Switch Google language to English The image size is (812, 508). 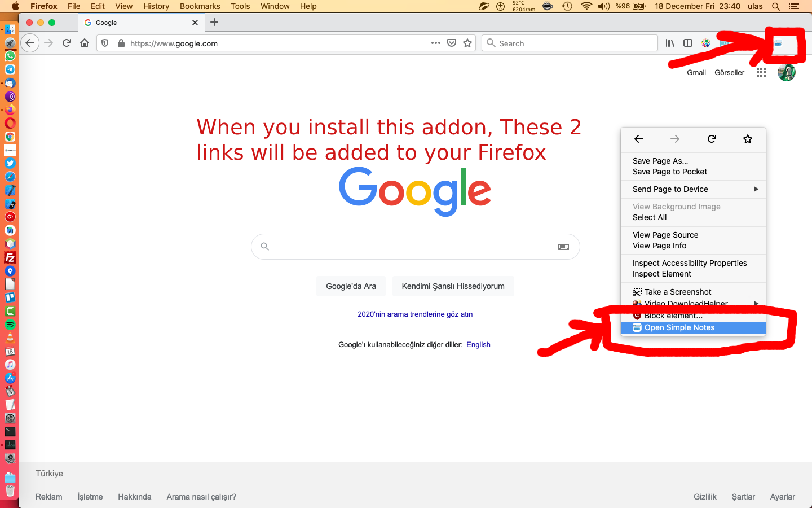coord(478,345)
